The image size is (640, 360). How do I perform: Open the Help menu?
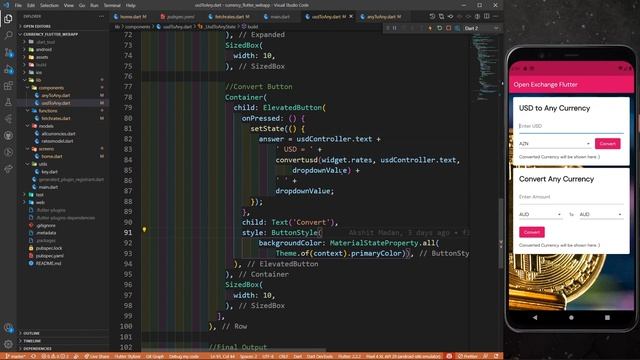[131, 5]
